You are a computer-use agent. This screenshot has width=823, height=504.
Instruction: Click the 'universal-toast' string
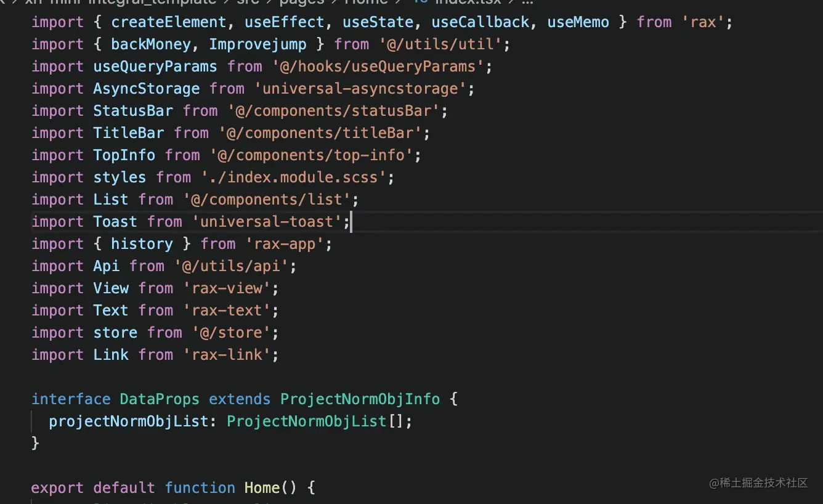pyautogui.click(x=267, y=222)
